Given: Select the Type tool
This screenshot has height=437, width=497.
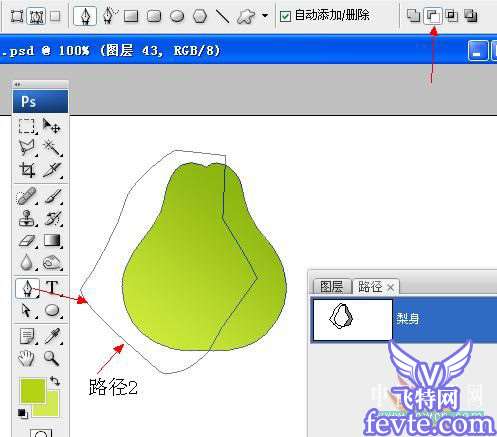Looking at the screenshot, I should click(52, 288).
